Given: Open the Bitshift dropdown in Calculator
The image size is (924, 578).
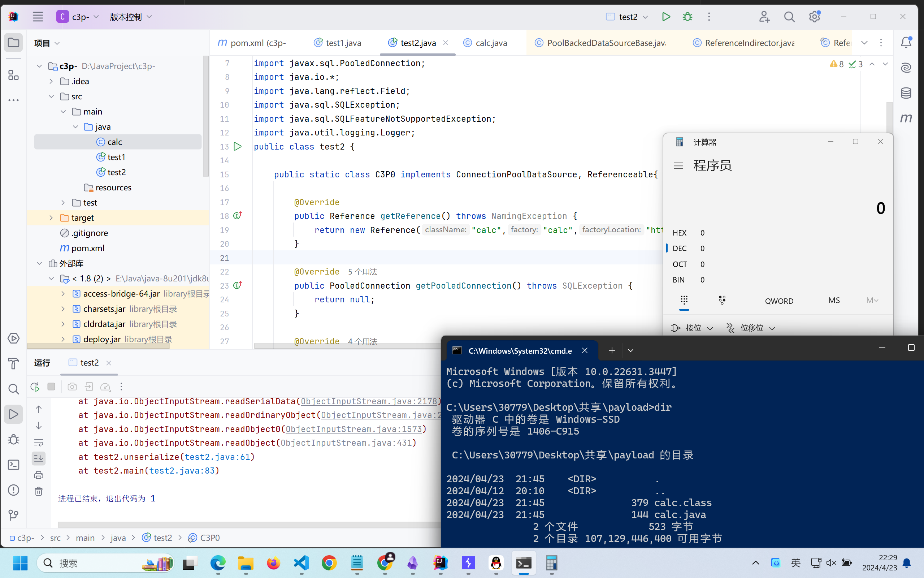Looking at the screenshot, I should [751, 328].
